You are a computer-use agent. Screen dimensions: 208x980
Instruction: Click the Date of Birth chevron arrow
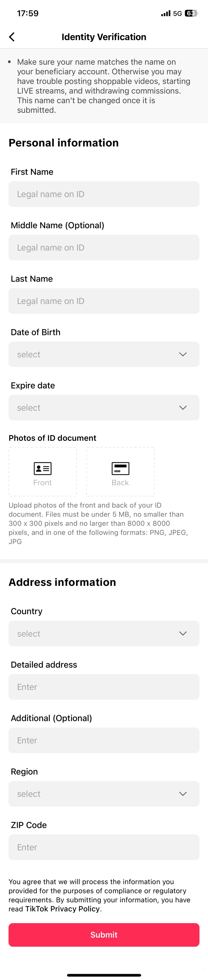[x=183, y=354]
